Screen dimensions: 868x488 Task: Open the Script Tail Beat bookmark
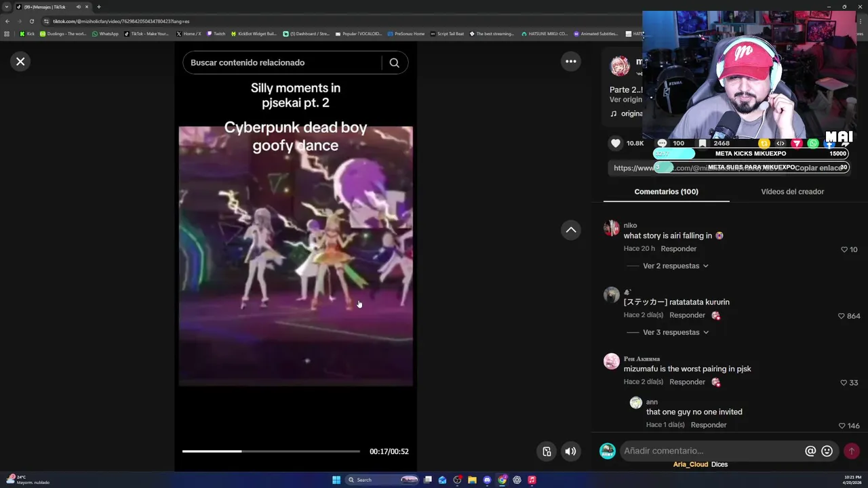point(447,33)
